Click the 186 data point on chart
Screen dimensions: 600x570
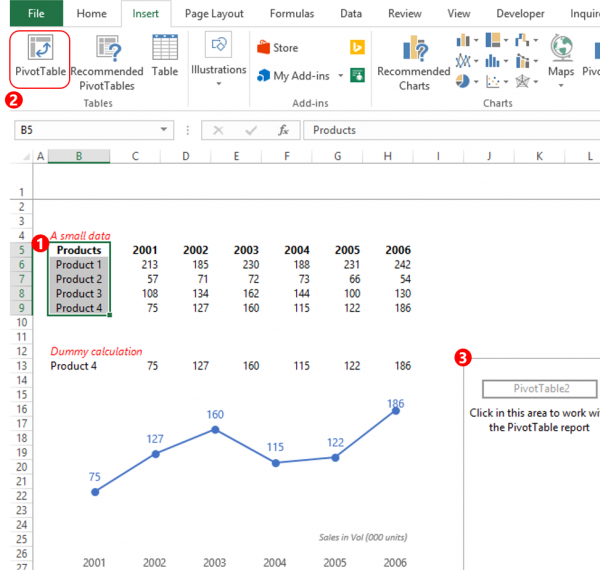[x=396, y=410]
